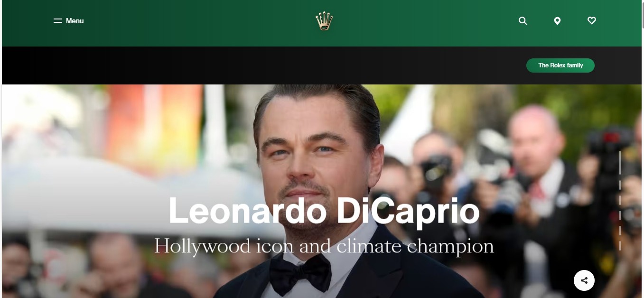644x298 pixels.
Task: Open favorites with the heart icon
Action: (591, 20)
